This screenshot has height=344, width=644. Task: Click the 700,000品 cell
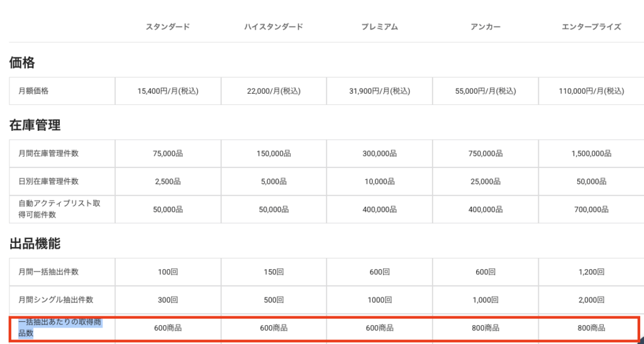point(591,209)
